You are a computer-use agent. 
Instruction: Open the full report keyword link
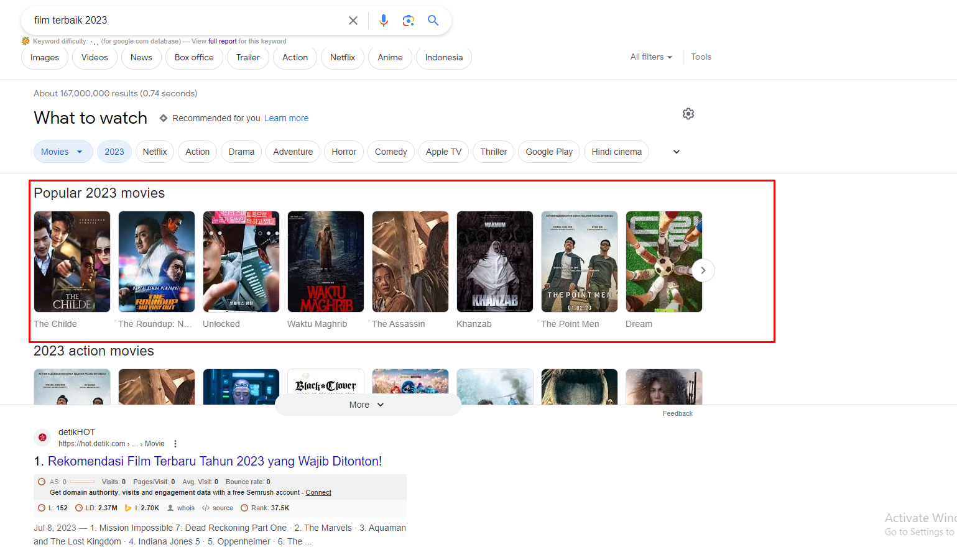[221, 41]
